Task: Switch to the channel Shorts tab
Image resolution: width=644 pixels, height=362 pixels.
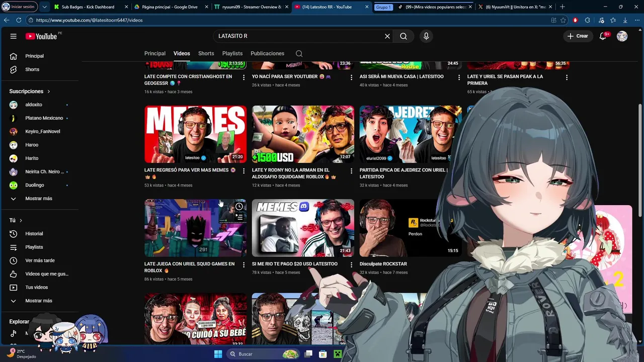Action: (x=206, y=53)
